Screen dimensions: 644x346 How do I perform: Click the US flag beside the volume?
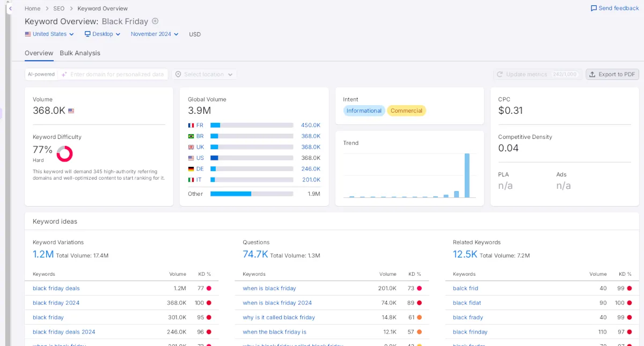[71, 111]
